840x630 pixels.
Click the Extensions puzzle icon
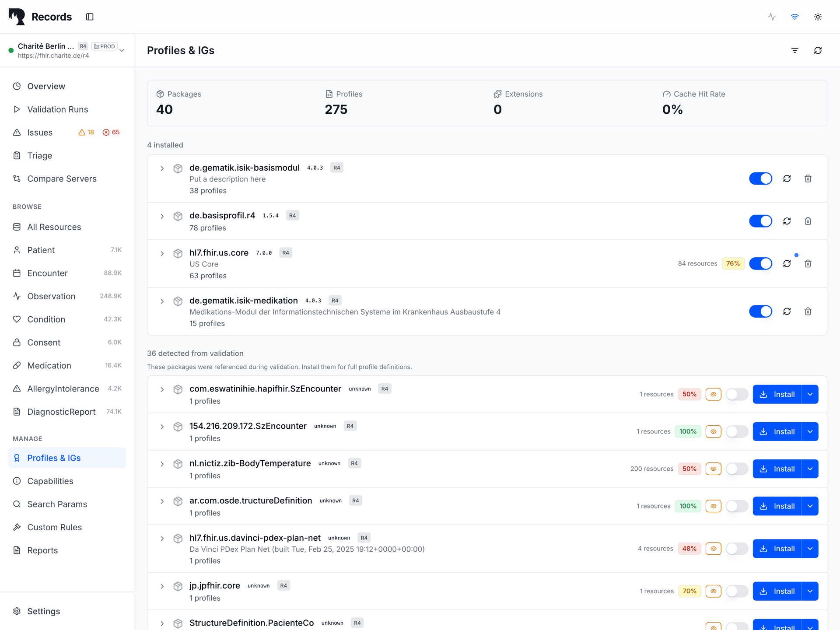pyautogui.click(x=497, y=94)
